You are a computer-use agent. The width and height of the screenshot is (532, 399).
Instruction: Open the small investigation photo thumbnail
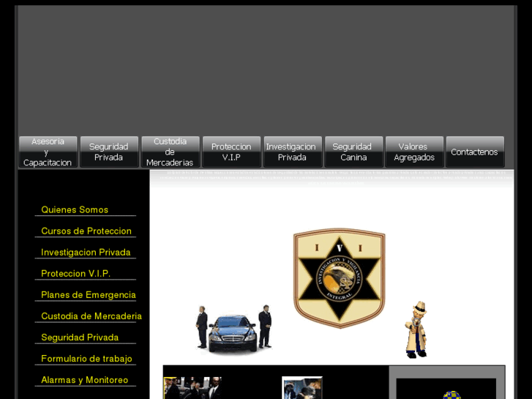[x=302, y=388]
